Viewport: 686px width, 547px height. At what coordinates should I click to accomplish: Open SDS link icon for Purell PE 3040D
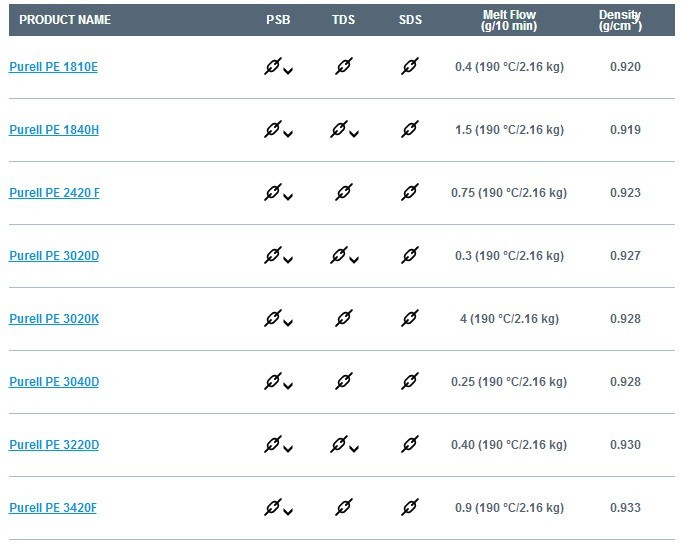(x=410, y=382)
